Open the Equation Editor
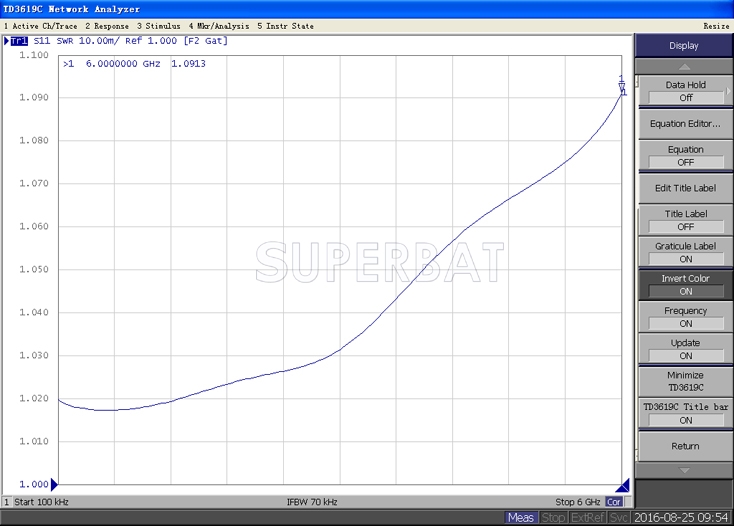 pyautogui.click(x=685, y=124)
